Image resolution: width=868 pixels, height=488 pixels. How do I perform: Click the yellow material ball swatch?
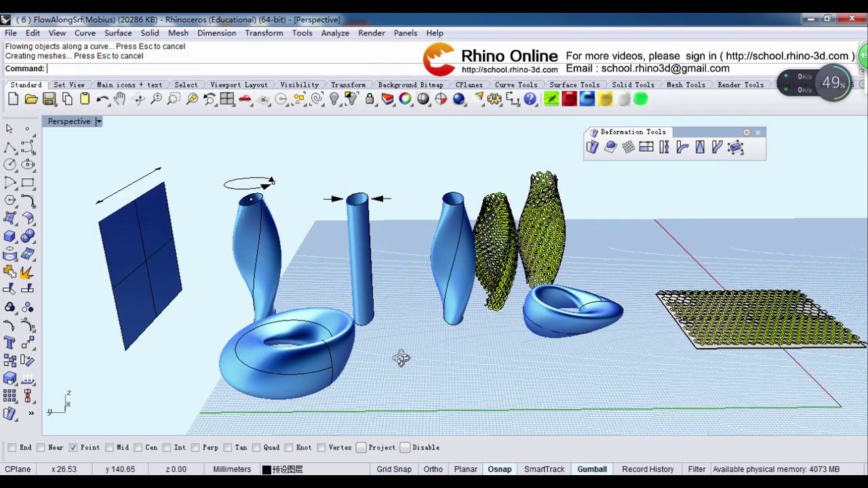click(605, 100)
